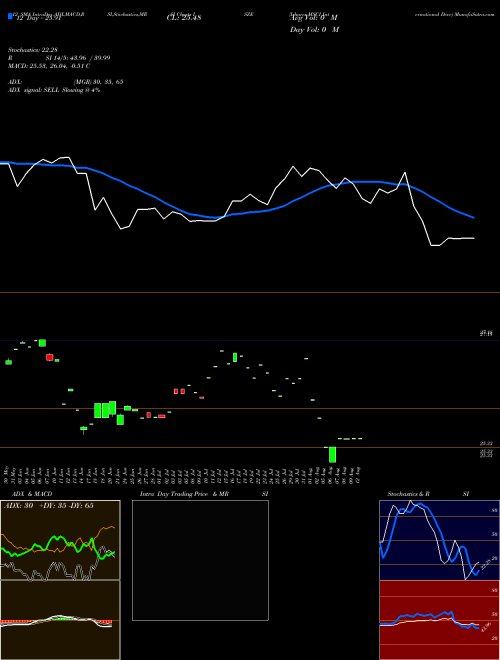
Task: Click the blue 12 Day SMA legend square
Action: click(10, 16)
